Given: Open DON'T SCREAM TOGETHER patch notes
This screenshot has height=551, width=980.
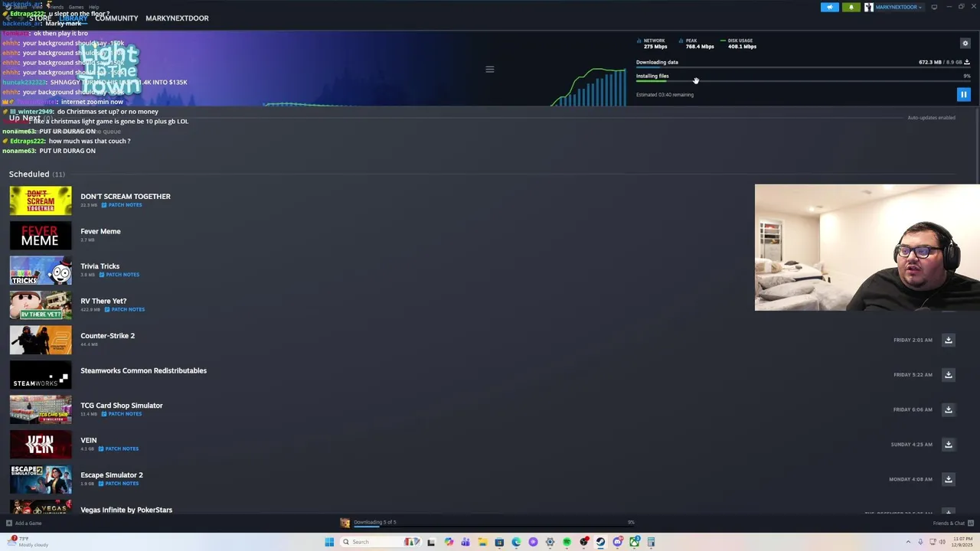Looking at the screenshot, I should (122, 205).
